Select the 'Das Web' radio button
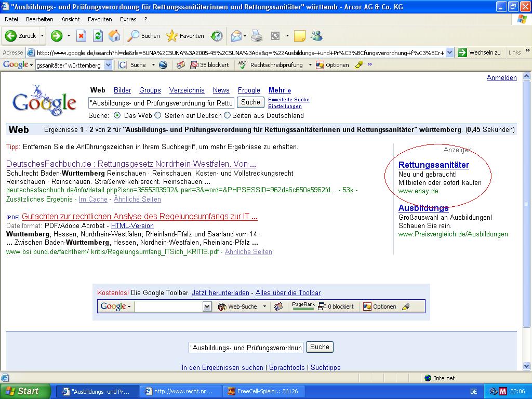Viewport: 532px width, 399px height. point(117,115)
